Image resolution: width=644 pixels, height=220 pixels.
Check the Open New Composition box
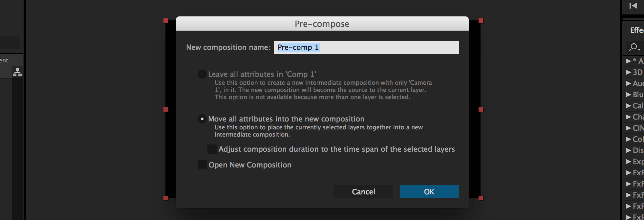[202, 165]
